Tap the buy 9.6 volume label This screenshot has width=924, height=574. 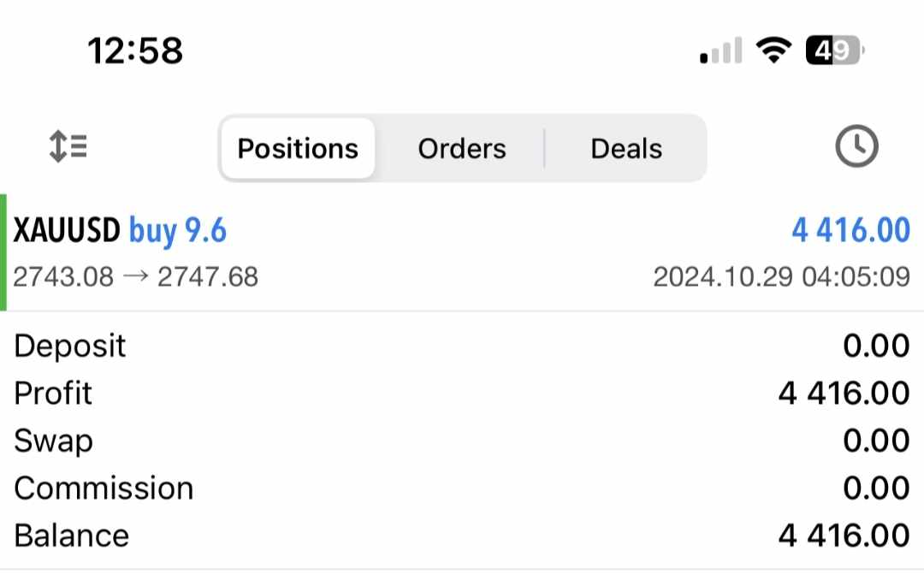pyautogui.click(x=178, y=231)
